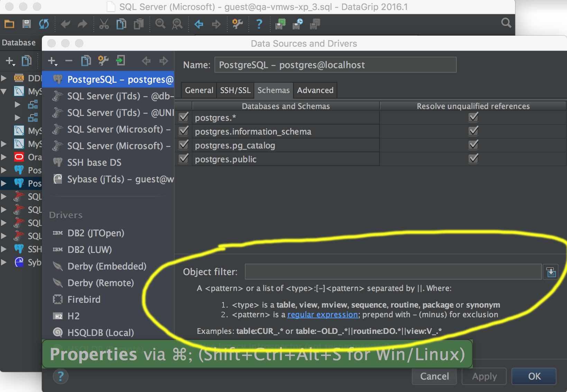Click the dialog toolbar back arrow
This screenshot has height=392, width=567.
click(x=146, y=61)
